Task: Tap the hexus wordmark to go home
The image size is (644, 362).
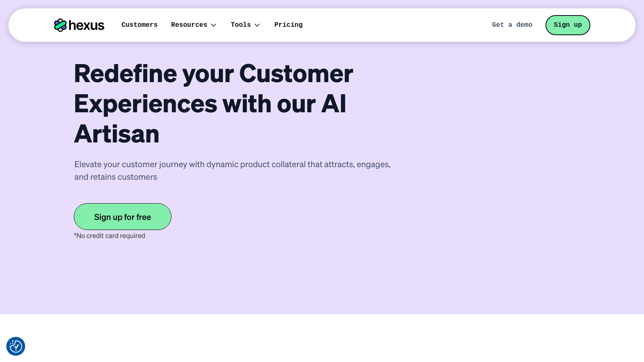Action: point(86,25)
